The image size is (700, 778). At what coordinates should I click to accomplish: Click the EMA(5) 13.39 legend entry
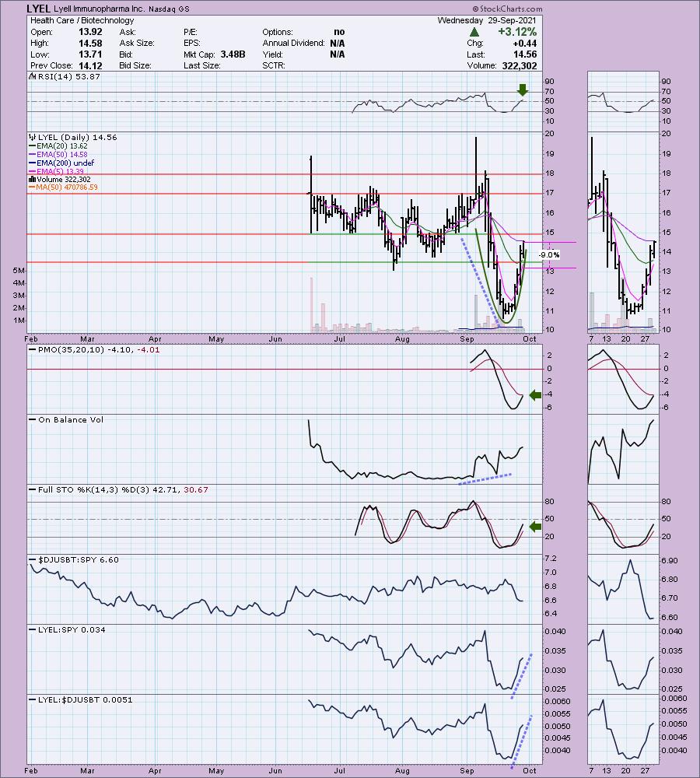[x=60, y=171]
